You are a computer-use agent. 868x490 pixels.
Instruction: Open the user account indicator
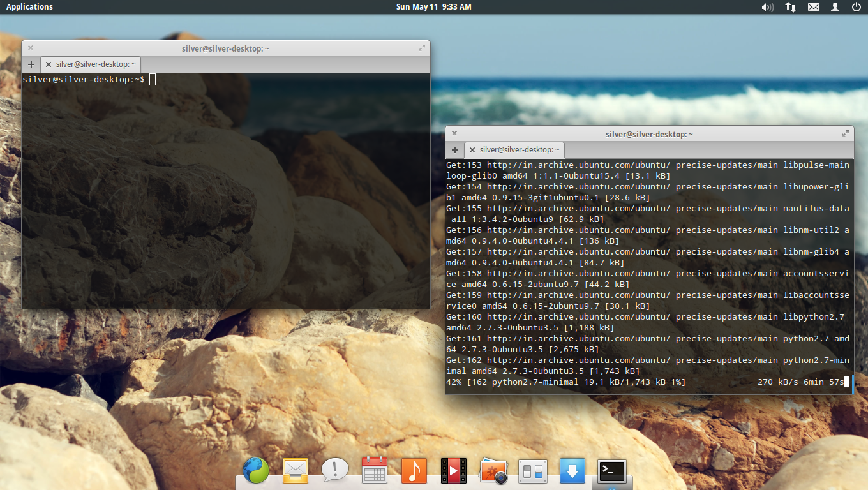835,7
